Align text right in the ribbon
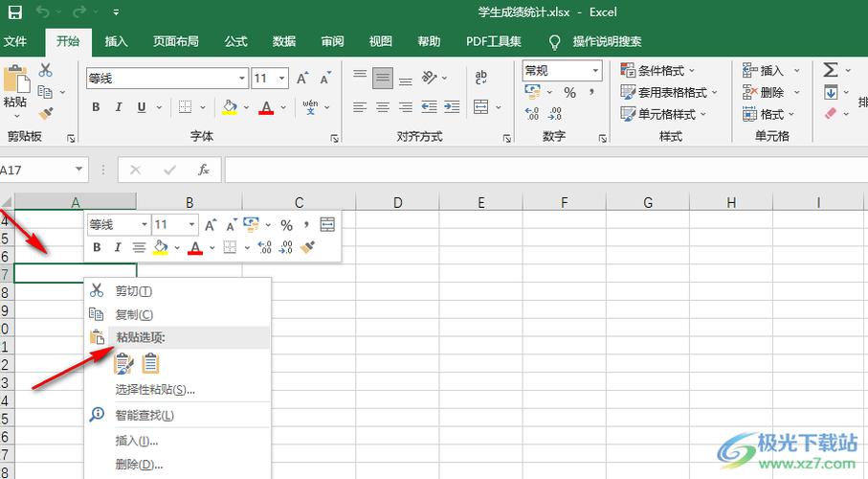This screenshot has width=868, height=479. click(406, 107)
